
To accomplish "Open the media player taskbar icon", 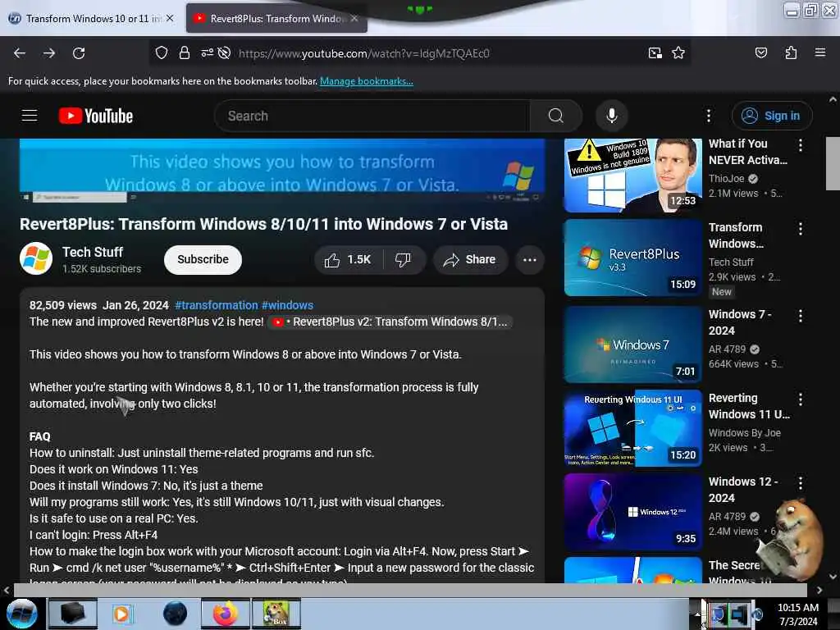I will tap(123, 614).
